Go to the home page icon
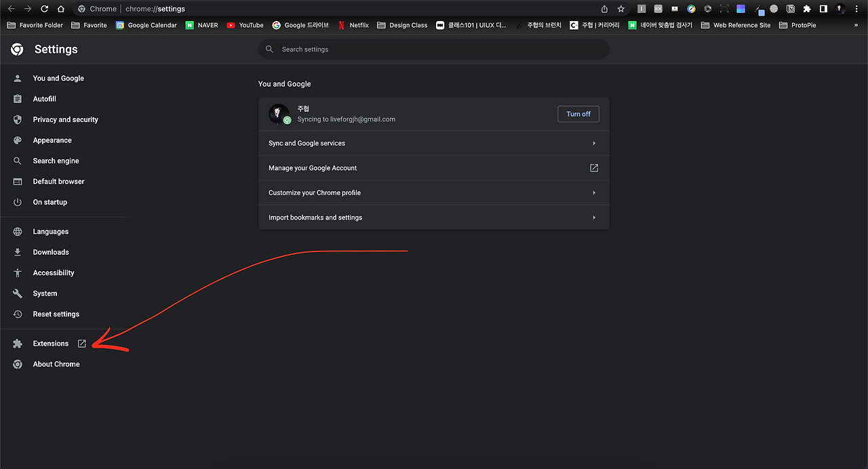 coord(61,9)
